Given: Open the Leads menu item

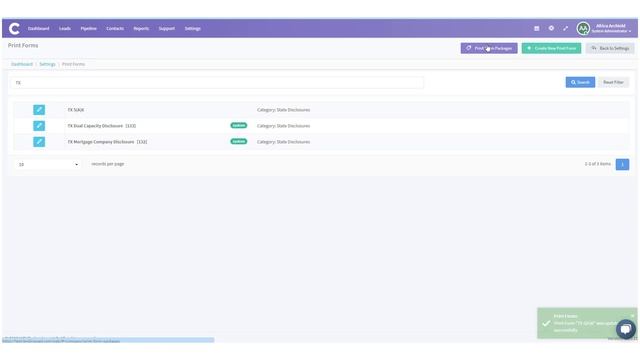Looking at the screenshot, I should (x=64, y=29).
